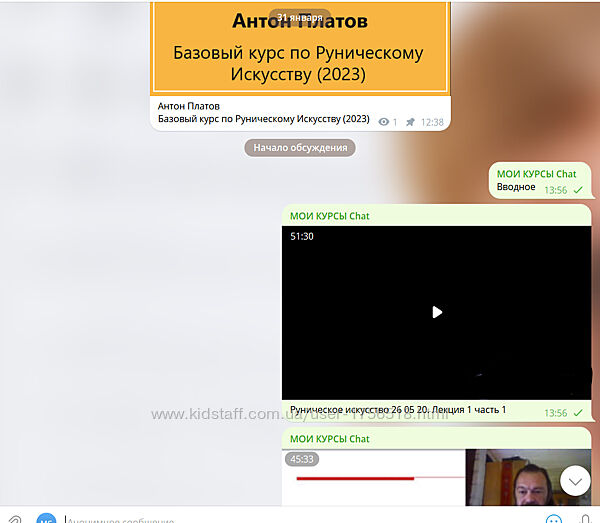This screenshot has height=523, width=600.
Task: Play the 51:30 lecture video
Action: (436, 312)
